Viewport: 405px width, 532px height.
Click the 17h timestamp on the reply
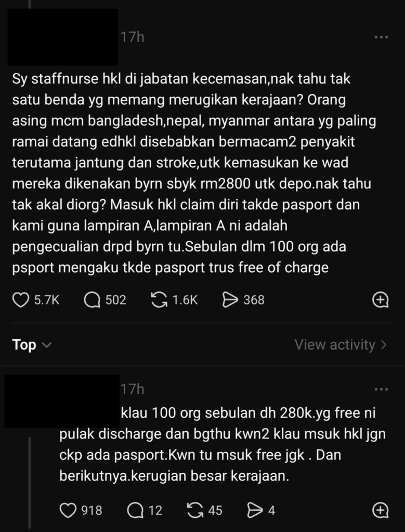[x=132, y=389]
